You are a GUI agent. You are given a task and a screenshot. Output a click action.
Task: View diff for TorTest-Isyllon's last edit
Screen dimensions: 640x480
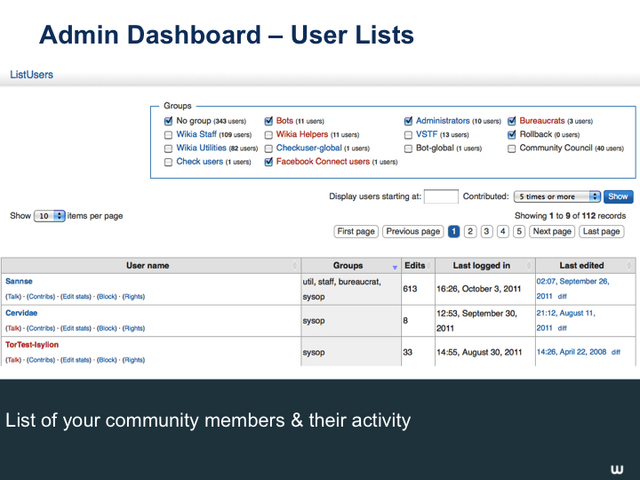click(x=616, y=352)
